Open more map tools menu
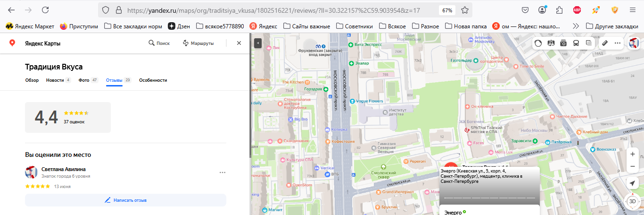The height and width of the screenshot is (215, 644). point(618,43)
